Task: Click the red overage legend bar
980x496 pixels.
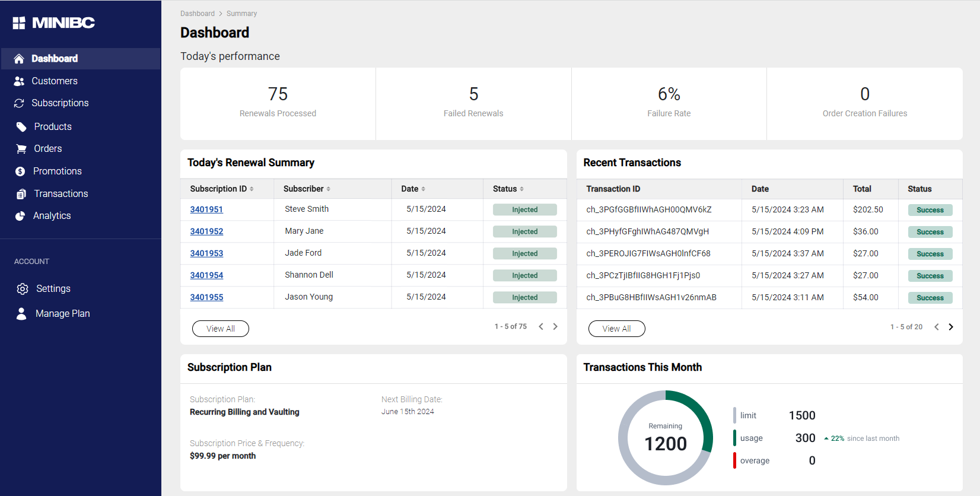Action: tap(734, 460)
